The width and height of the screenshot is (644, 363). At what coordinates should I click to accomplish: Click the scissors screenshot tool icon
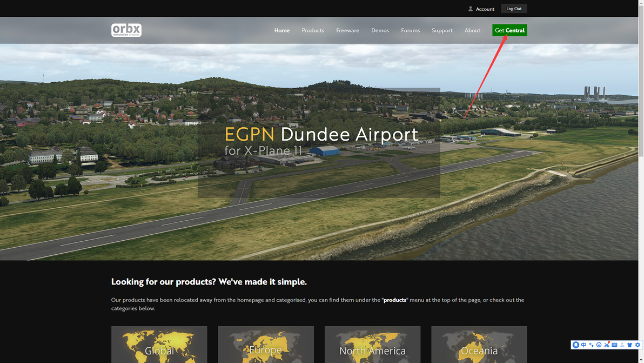[x=607, y=345]
